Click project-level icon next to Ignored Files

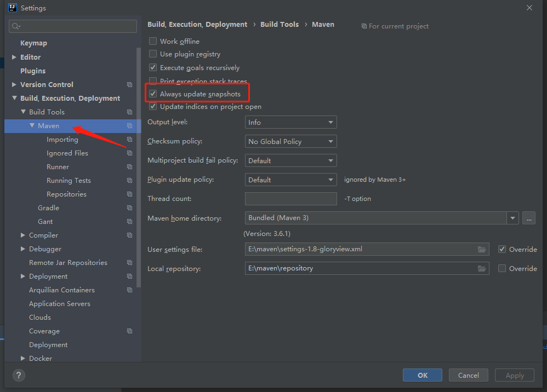pos(130,153)
